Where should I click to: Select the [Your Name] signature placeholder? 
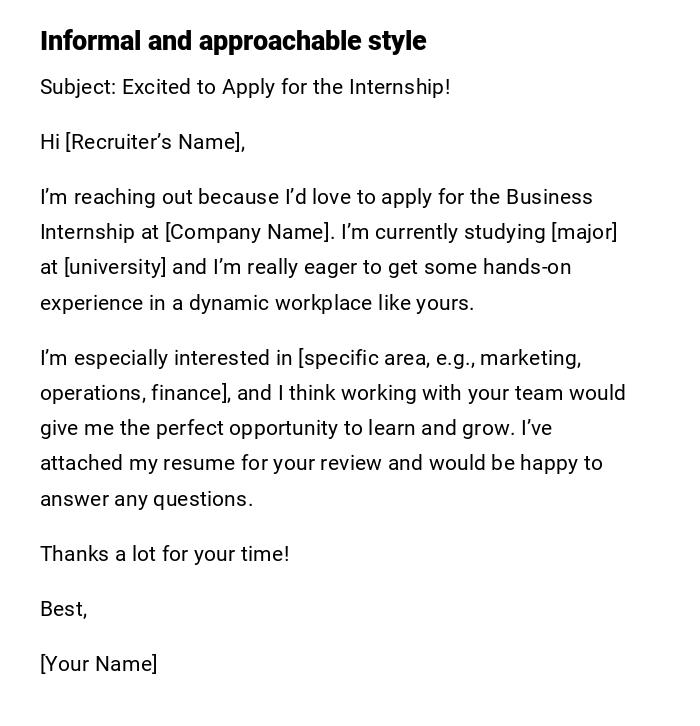98,664
